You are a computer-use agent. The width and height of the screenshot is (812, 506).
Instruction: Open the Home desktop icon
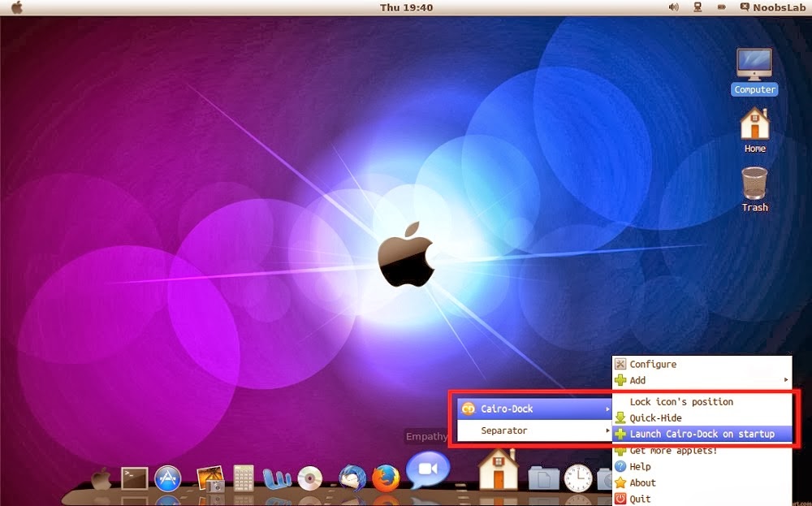point(754,131)
